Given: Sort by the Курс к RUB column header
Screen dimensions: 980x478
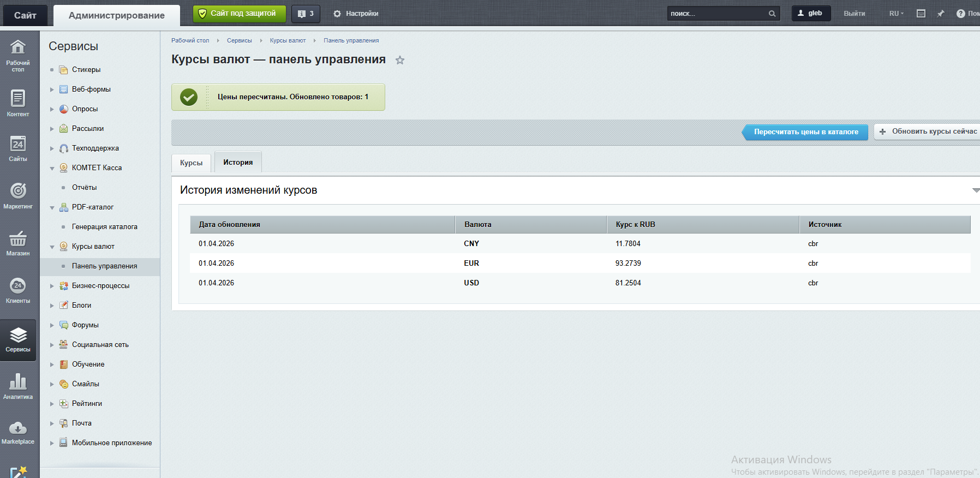Looking at the screenshot, I should point(635,224).
